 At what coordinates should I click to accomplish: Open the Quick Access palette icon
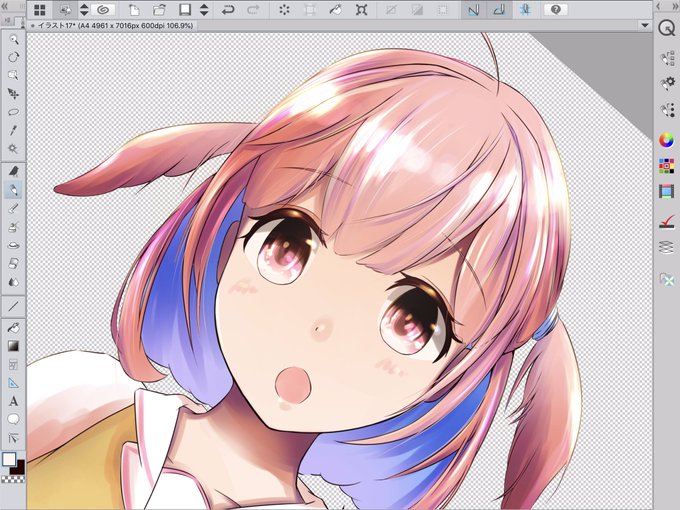(667, 28)
